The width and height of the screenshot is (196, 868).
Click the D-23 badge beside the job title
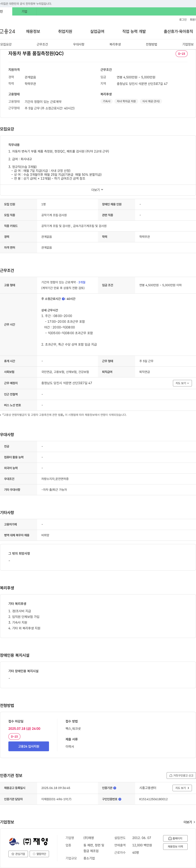click(182, 53)
